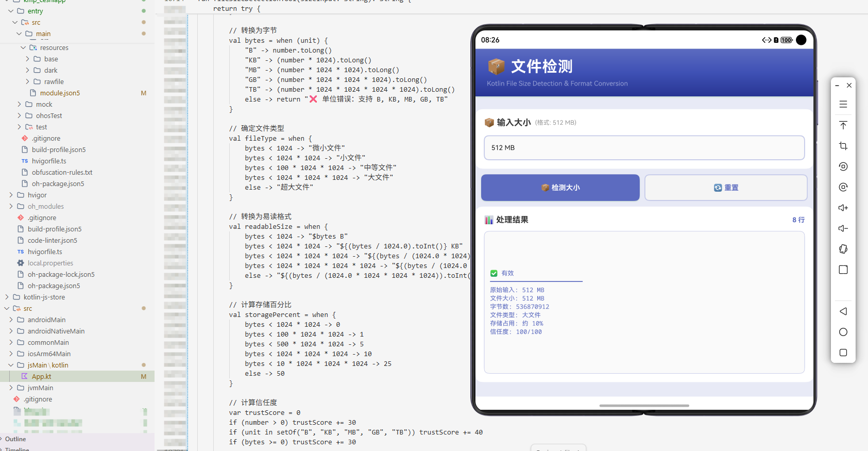Image resolution: width=868 pixels, height=451 pixels.
Task: Click the emulator back triangle button
Action: 843,311
